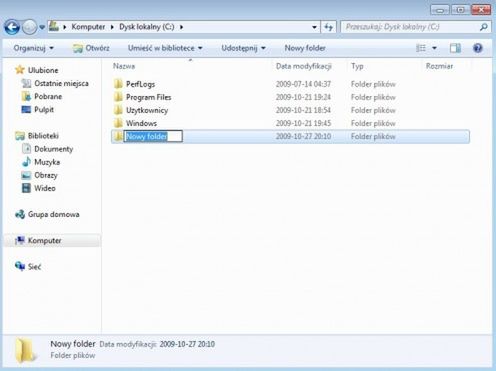Open the recent pages dropdown arrow
The image size is (496, 371).
[42, 27]
